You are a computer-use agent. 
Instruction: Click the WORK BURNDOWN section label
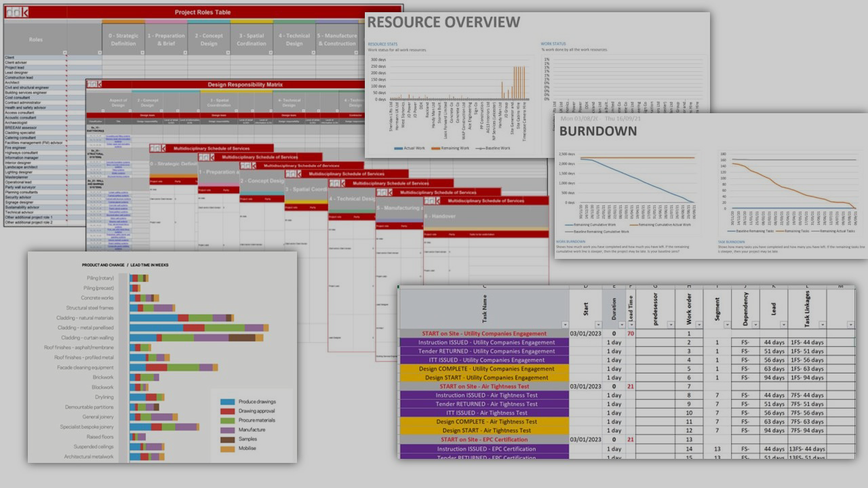(570, 241)
